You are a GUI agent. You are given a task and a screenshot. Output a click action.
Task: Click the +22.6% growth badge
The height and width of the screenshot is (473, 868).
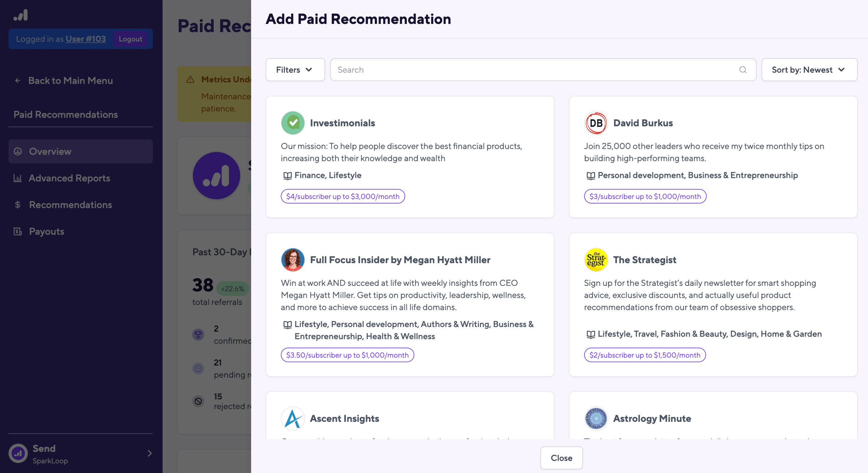233,289
